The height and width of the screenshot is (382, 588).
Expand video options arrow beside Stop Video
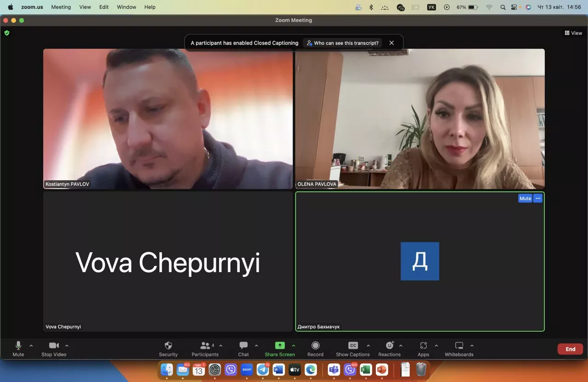click(67, 346)
